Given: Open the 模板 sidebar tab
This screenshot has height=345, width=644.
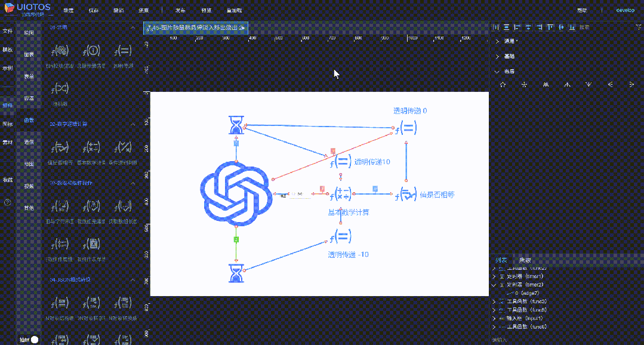Looking at the screenshot, I should pos(7,50).
